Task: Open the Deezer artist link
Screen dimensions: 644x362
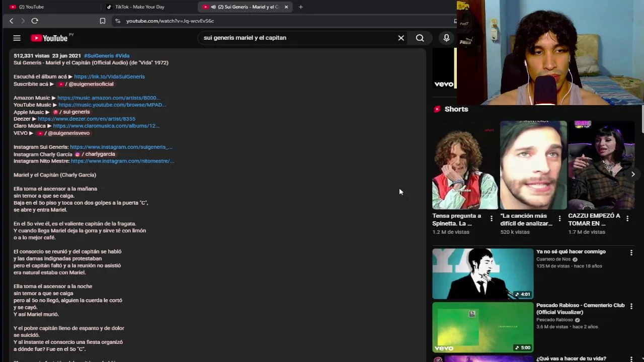Action: click(x=87, y=119)
